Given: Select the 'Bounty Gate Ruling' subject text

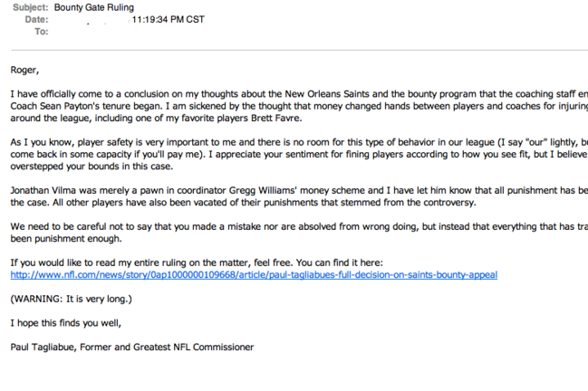Looking at the screenshot, I should [93, 7].
